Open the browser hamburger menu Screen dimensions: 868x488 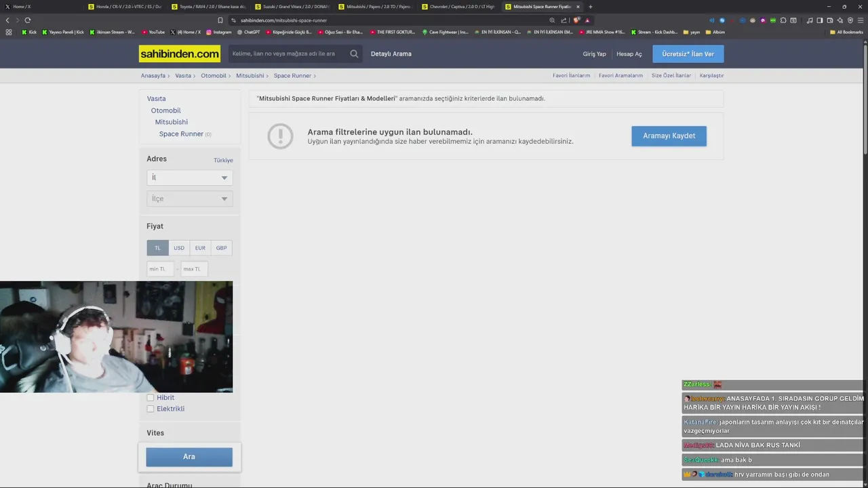(861, 20)
